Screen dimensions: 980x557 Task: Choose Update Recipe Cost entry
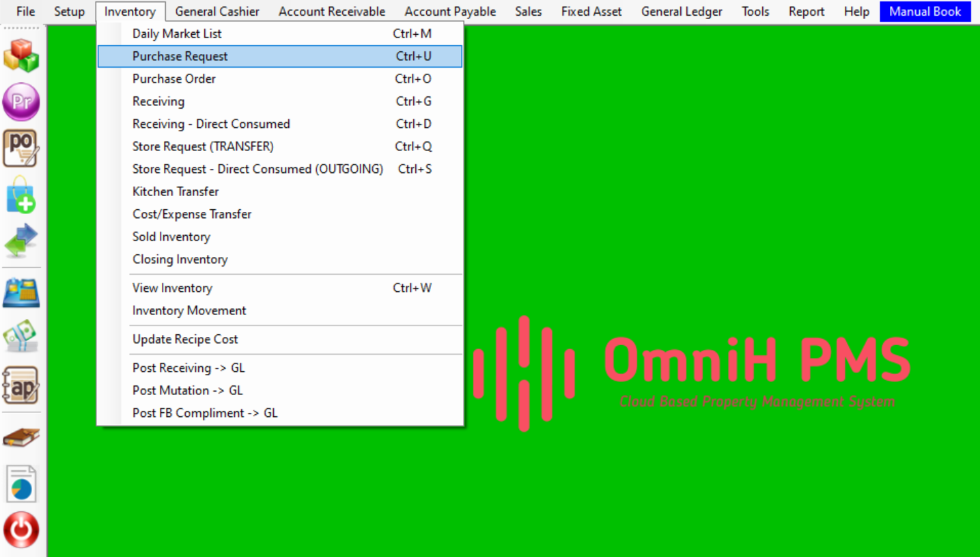pyautogui.click(x=280, y=339)
